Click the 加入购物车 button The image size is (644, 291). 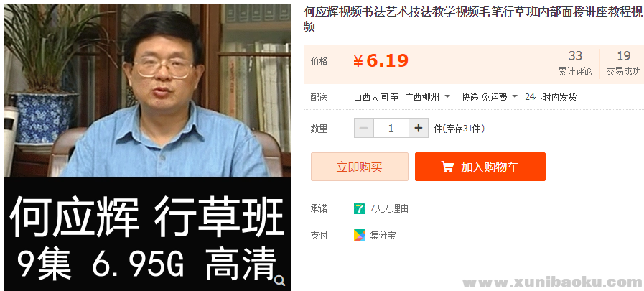click(x=480, y=167)
